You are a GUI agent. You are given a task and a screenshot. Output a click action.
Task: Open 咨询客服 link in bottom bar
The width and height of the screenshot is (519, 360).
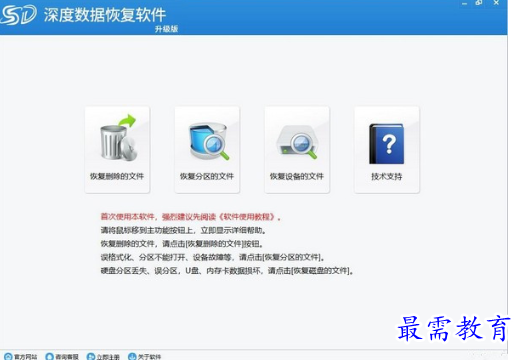(x=62, y=356)
